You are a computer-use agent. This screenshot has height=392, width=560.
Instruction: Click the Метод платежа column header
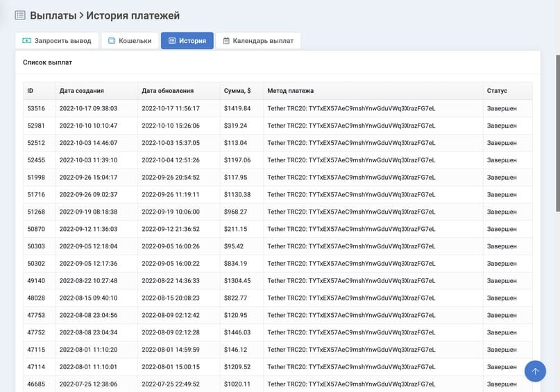[291, 91]
